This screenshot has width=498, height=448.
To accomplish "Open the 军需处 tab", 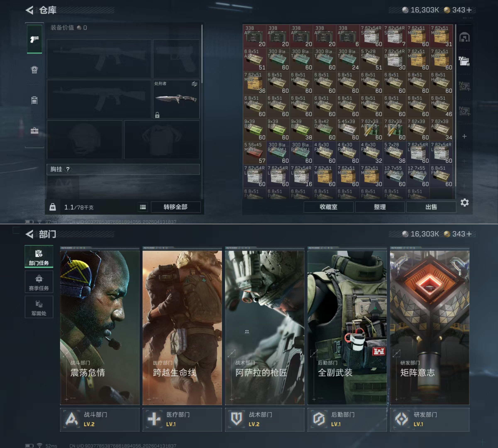I will 39,307.
